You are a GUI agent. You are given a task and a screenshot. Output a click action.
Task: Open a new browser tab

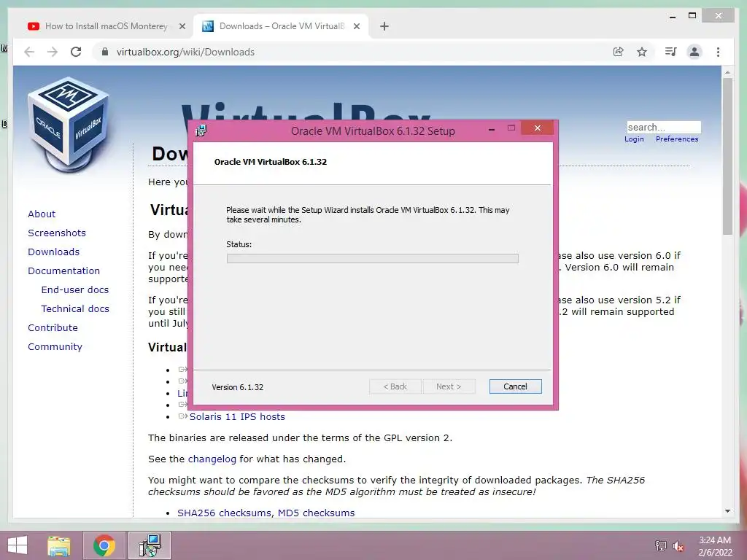click(x=384, y=27)
